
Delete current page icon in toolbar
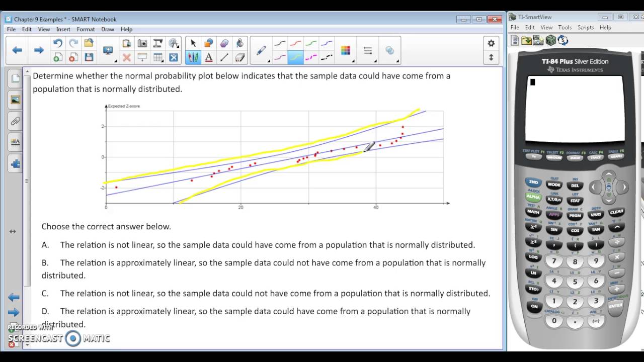coord(73,57)
